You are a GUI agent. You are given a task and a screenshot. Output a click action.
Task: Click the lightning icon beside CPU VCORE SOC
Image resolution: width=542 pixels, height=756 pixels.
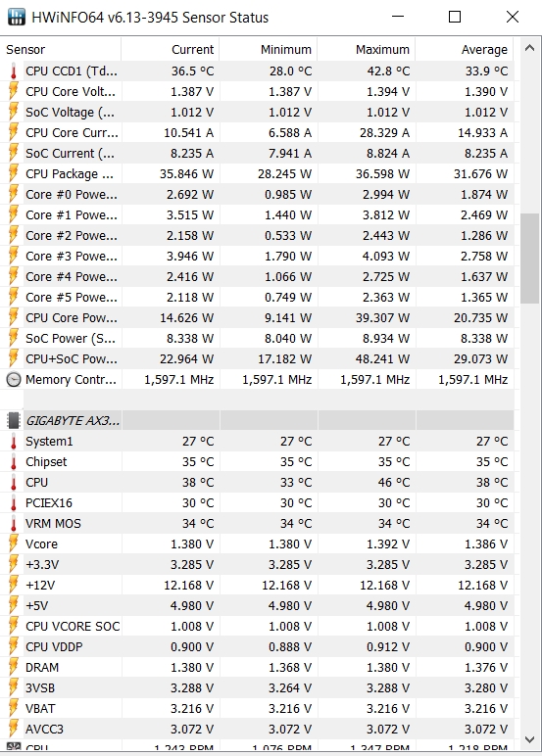(x=14, y=627)
